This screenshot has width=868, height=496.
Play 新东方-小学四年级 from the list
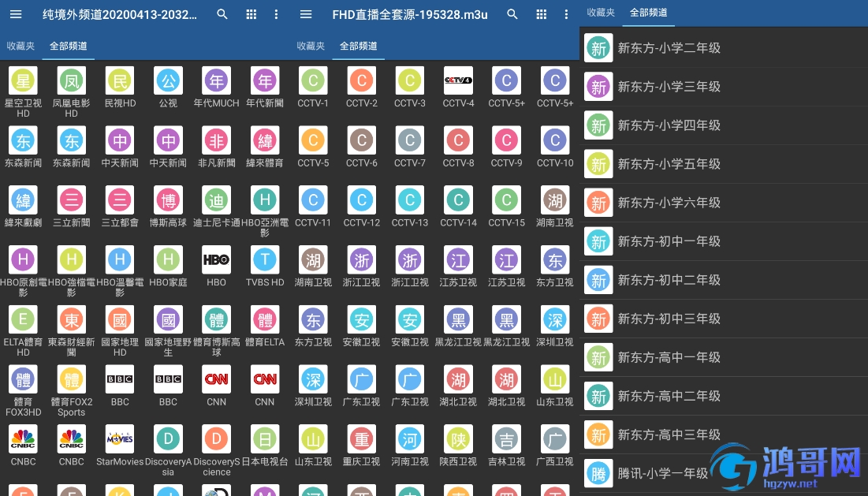724,125
